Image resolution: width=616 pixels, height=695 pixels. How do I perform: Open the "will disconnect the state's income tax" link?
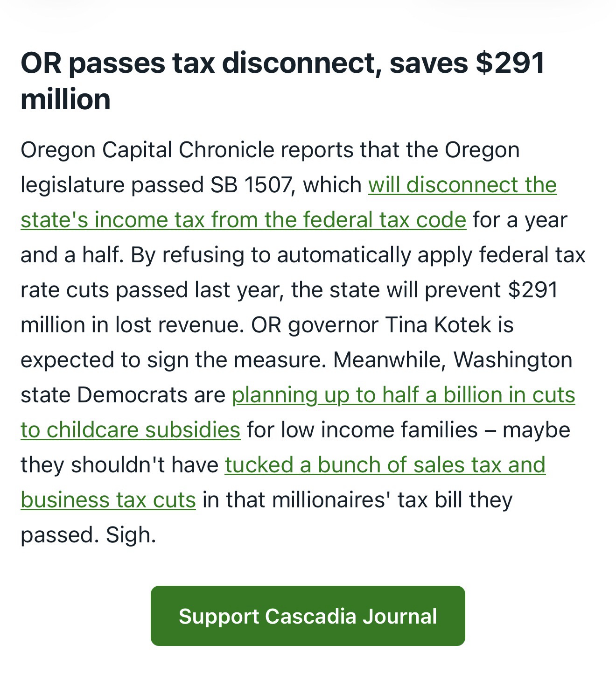pos(462,185)
